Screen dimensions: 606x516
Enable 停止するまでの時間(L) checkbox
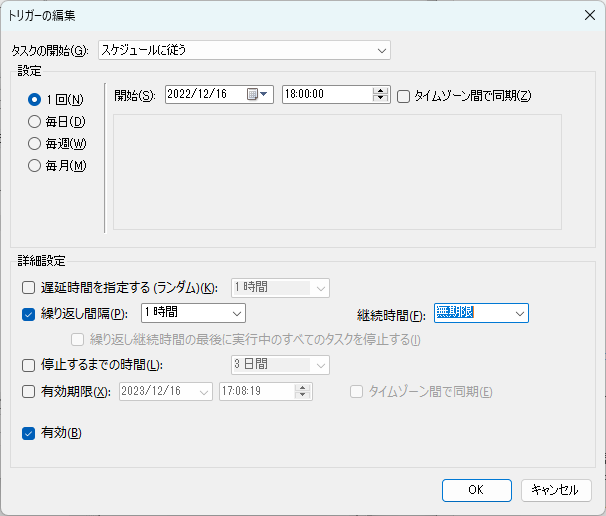29,365
